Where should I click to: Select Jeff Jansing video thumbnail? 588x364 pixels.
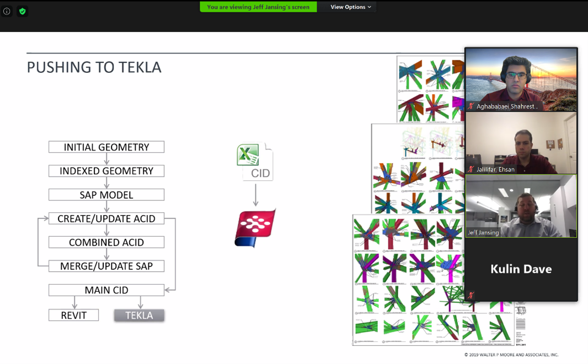[x=521, y=206]
